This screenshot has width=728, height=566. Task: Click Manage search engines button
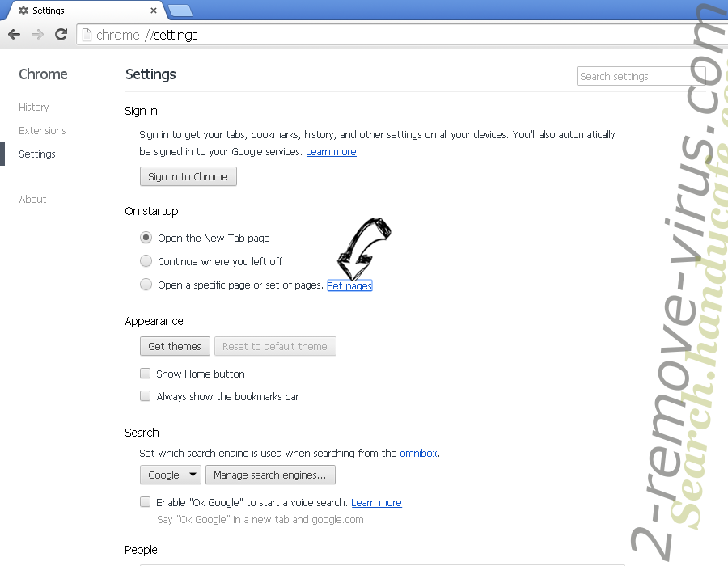tap(270, 475)
